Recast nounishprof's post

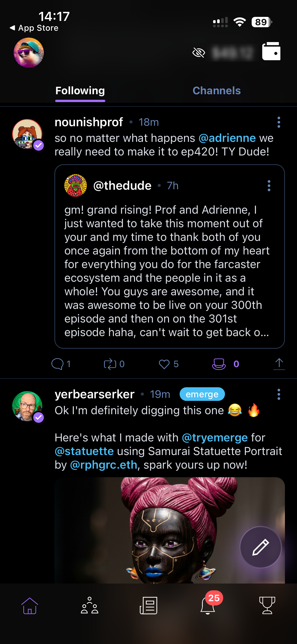click(110, 364)
